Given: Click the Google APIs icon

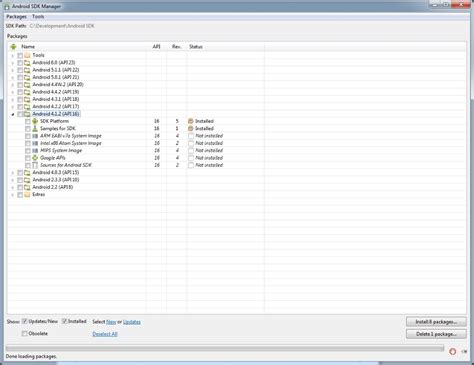Looking at the screenshot, I should [x=35, y=158].
